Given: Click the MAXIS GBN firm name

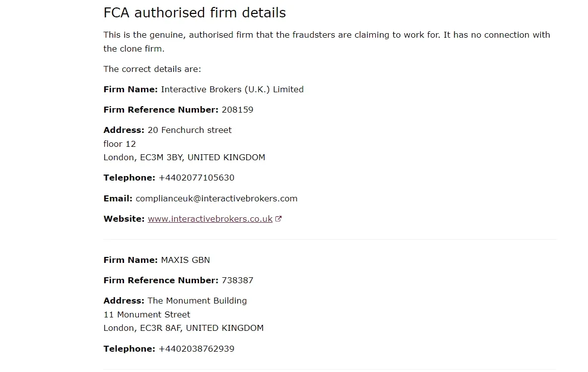Looking at the screenshot, I should (x=185, y=260).
